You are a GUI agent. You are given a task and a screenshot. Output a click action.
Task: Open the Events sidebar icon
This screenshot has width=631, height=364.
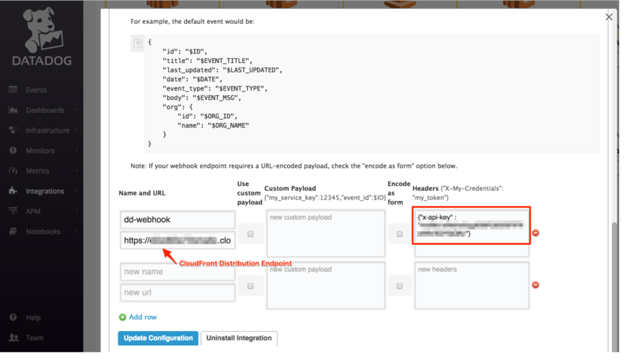(x=13, y=90)
